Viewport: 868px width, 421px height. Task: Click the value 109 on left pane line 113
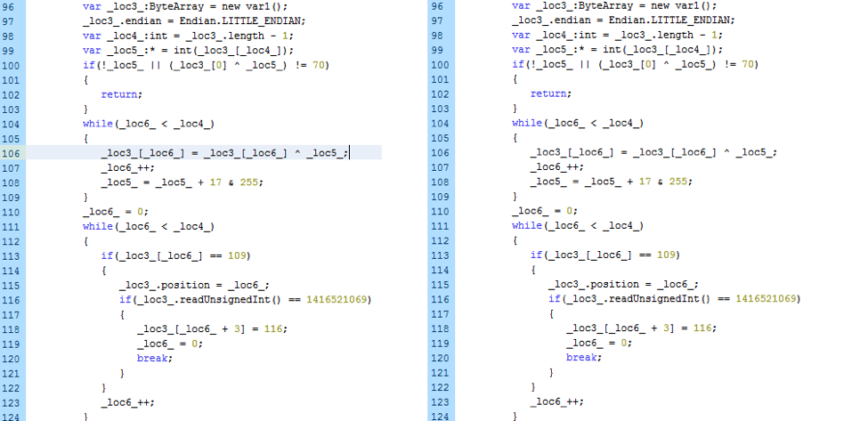237,255
